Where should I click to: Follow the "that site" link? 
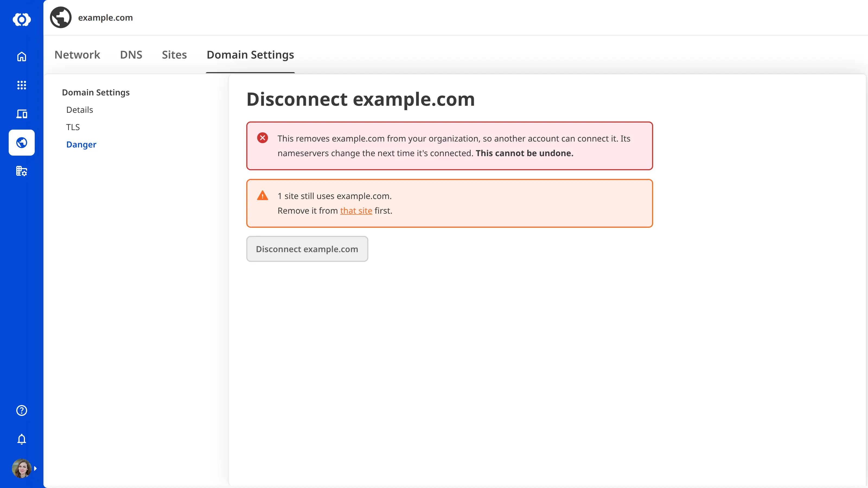(356, 210)
